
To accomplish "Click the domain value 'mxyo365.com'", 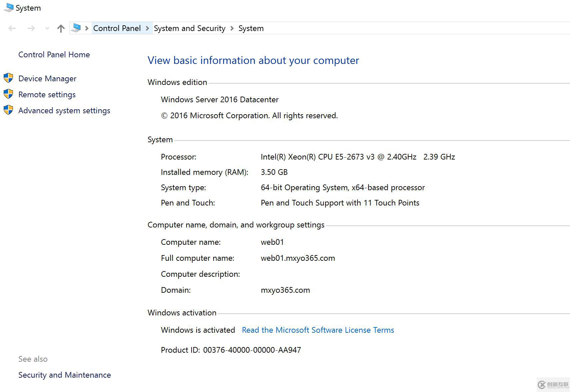I will pos(285,290).
